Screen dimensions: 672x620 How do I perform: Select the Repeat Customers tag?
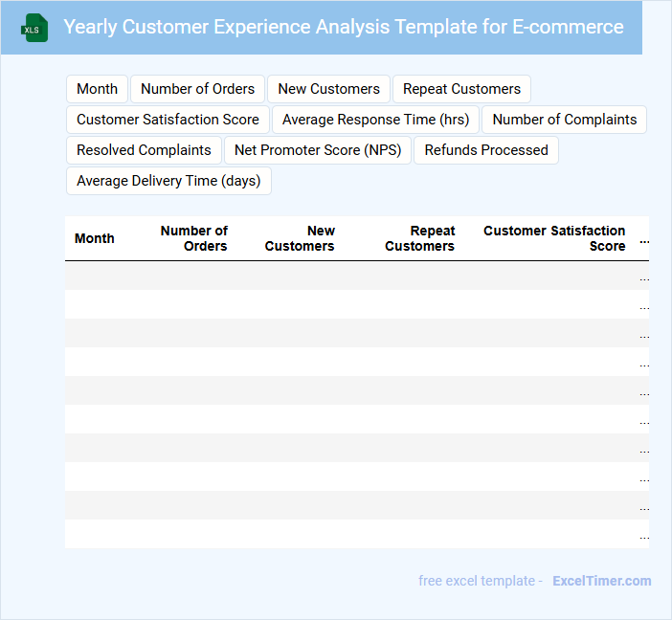(461, 89)
